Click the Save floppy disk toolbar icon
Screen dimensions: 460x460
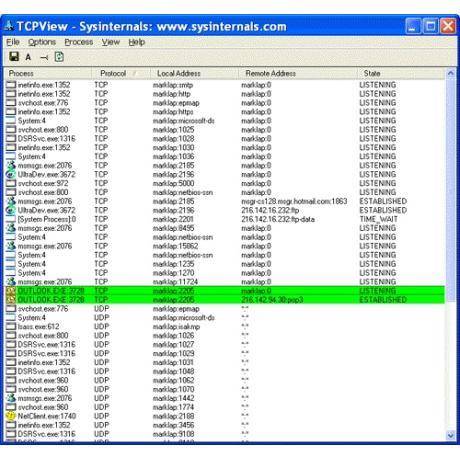pos(14,57)
